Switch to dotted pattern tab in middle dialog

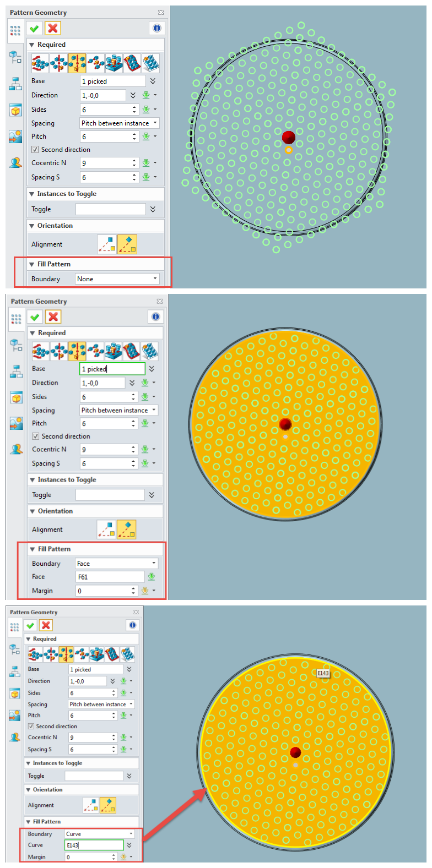tap(16, 319)
